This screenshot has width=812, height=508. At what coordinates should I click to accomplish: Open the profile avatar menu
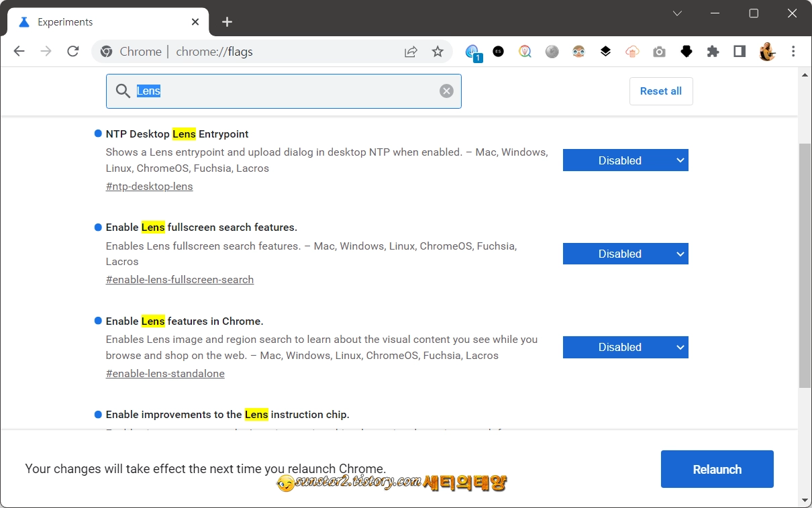tap(767, 52)
